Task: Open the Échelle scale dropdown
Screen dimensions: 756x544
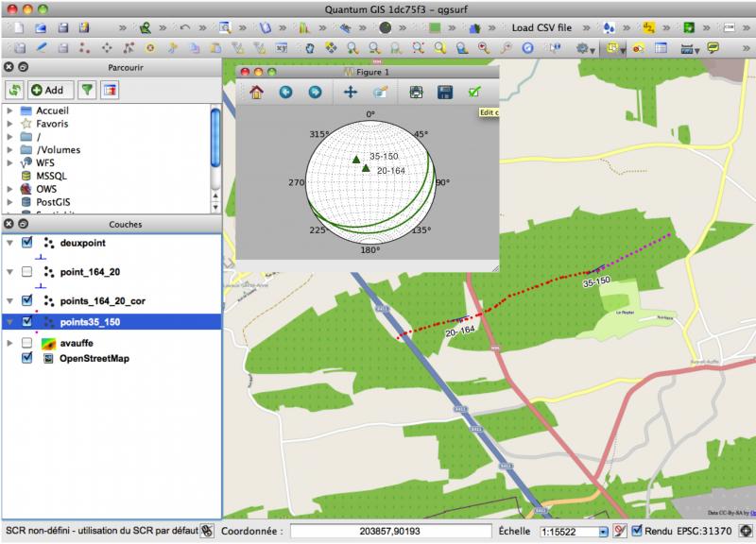Action: click(604, 532)
